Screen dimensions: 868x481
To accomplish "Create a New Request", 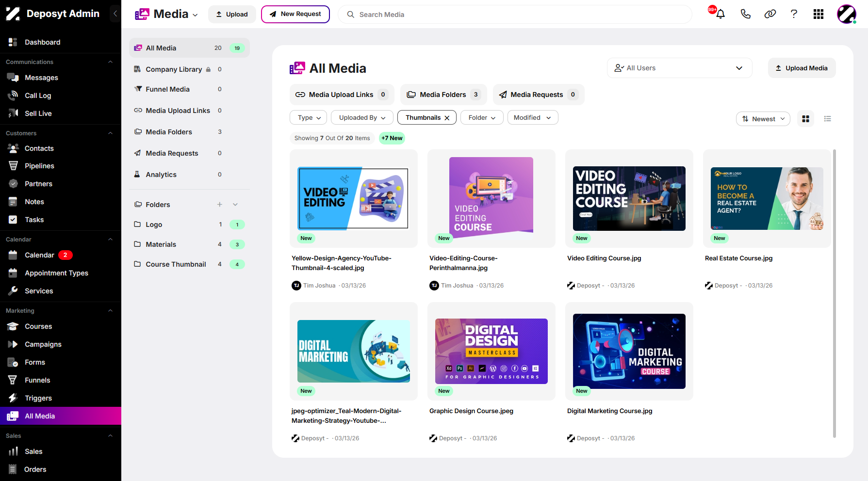I will pos(295,14).
